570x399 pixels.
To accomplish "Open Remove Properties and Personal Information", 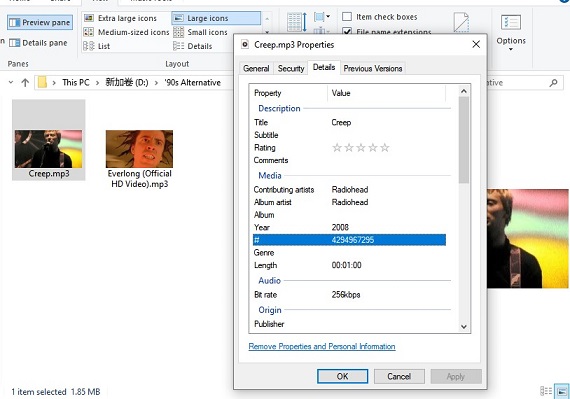I will pyautogui.click(x=322, y=346).
